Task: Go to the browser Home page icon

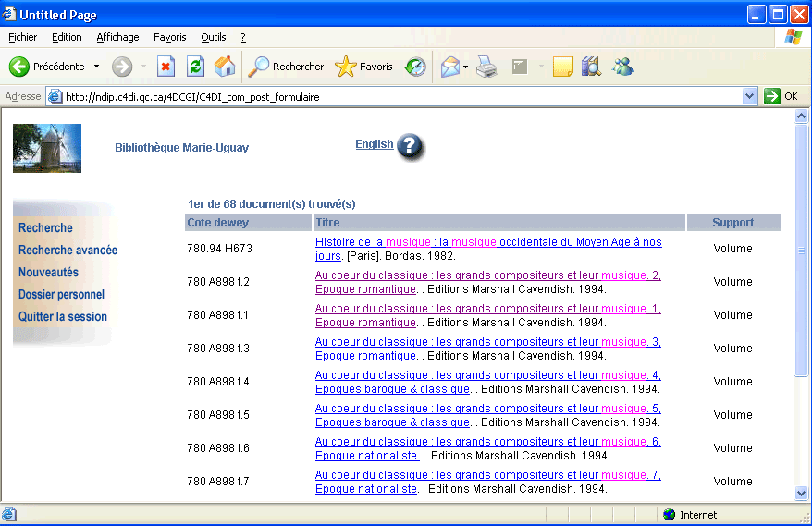Action: [225, 67]
